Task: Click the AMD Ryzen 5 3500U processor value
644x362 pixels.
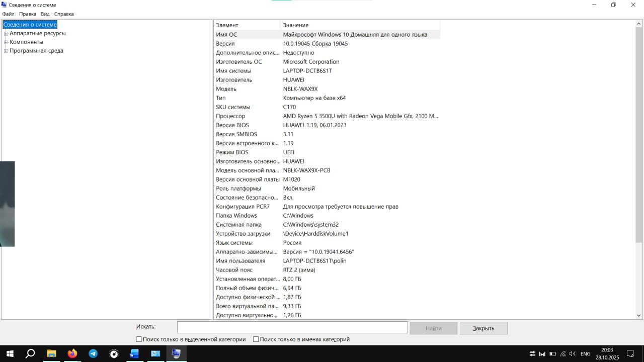Action: coord(361,116)
